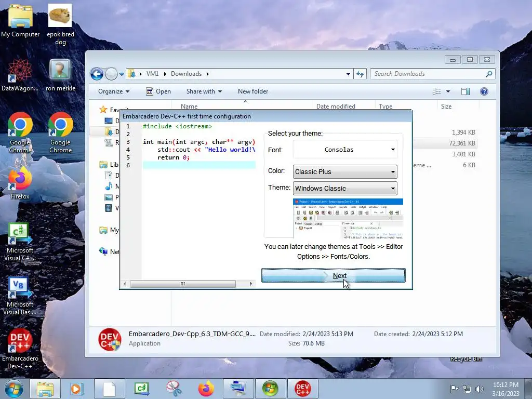Click New folder in Explorer toolbar
The width and height of the screenshot is (532, 399).
253,91
